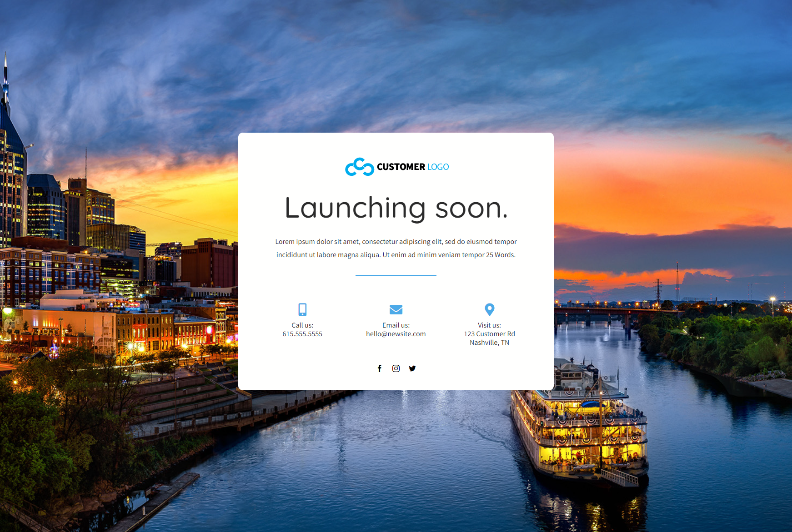Image resolution: width=792 pixels, height=532 pixels.
Task: Click the "Visit us:" label
Action: [489, 325]
